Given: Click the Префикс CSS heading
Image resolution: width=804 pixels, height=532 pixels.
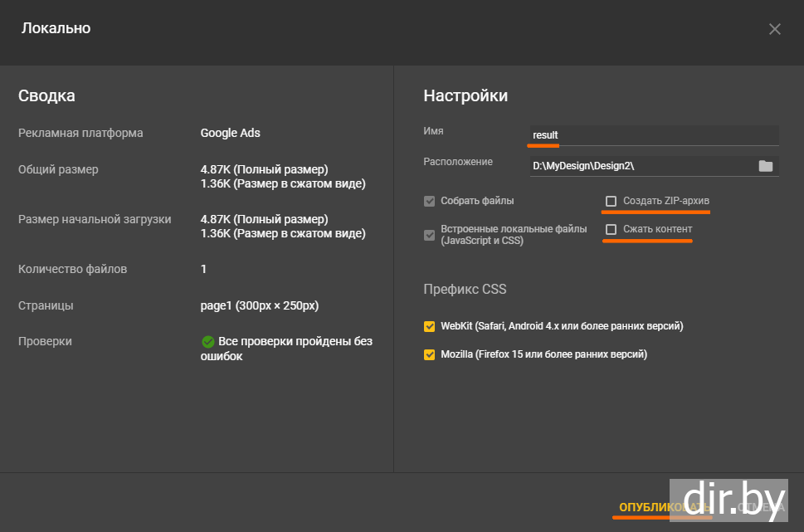Looking at the screenshot, I should (465, 290).
